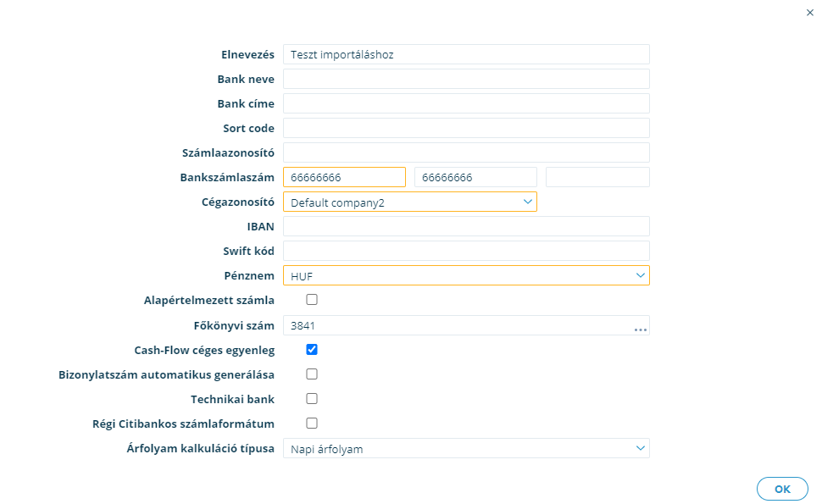Image resolution: width=822 pixels, height=504 pixels.
Task: Select the Bank címe text field
Action: coord(466,103)
